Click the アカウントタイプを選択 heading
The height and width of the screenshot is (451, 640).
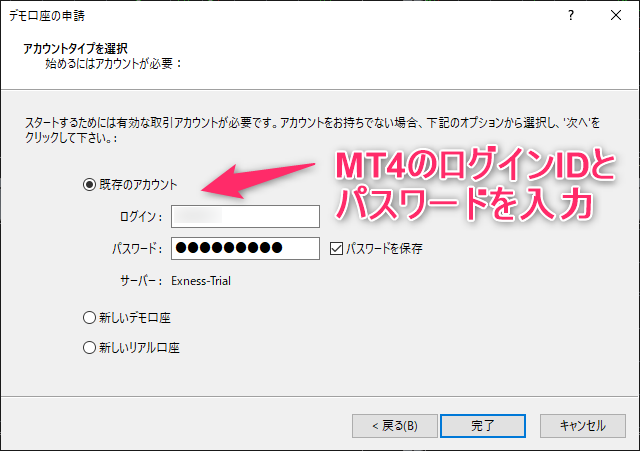76,49
